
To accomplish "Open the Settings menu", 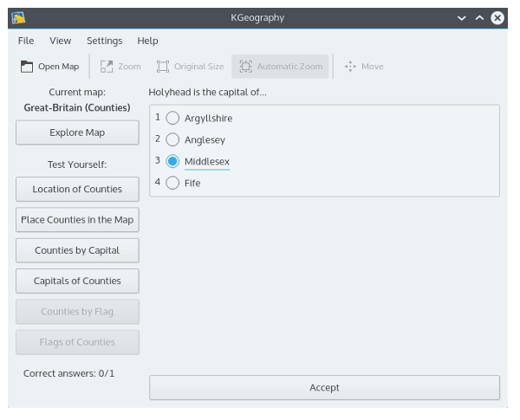I will point(104,41).
